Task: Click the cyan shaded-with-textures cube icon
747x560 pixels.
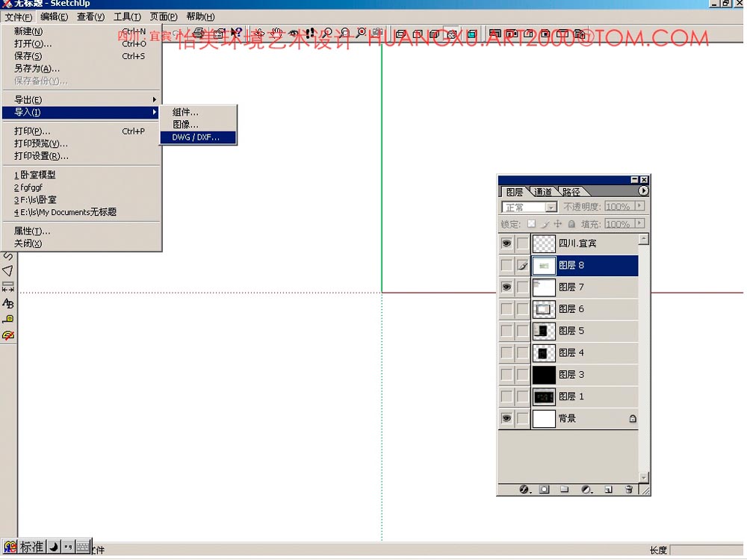Action: point(471,34)
